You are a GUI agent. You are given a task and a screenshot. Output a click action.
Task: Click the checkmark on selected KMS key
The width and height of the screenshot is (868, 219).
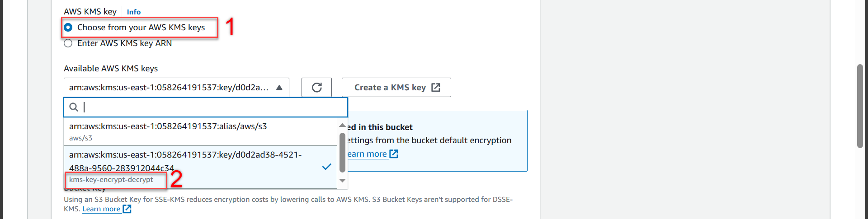point(326,167)
